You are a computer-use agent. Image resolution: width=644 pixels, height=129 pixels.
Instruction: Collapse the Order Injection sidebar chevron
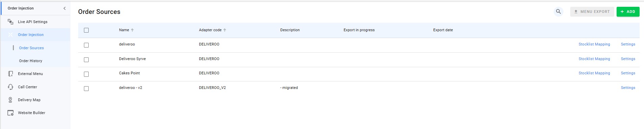[x=65, y=8]
